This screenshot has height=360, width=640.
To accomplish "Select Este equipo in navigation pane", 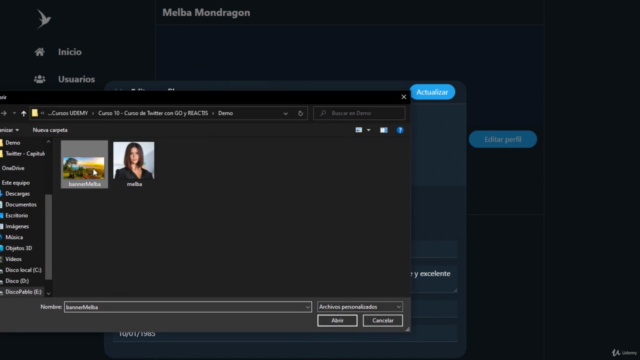I will (x=16, y=183).
